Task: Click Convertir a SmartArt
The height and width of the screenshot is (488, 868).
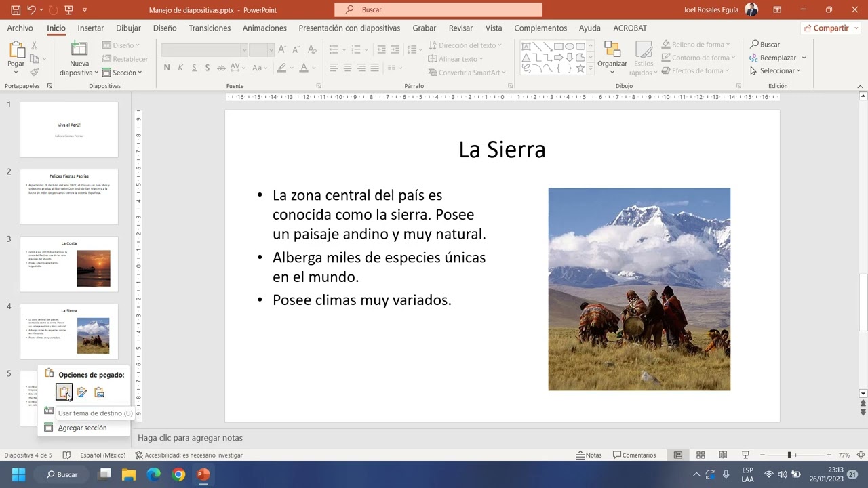Action: tap(467, 73)
